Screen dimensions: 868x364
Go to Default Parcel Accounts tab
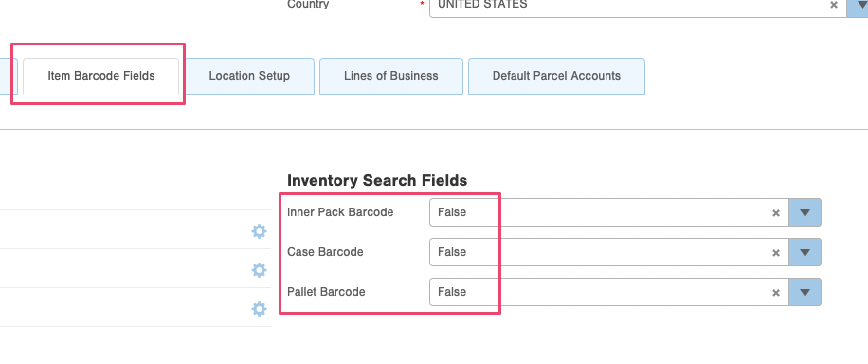point(556,76)
